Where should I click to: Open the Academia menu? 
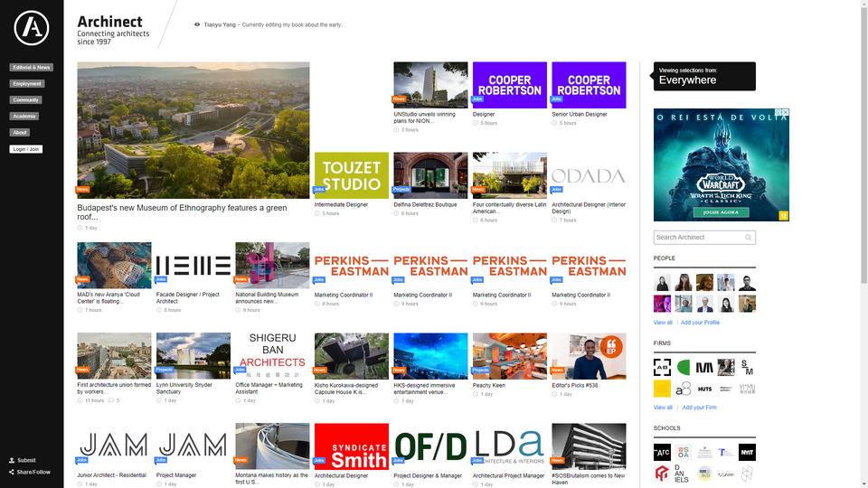(24, 117)
